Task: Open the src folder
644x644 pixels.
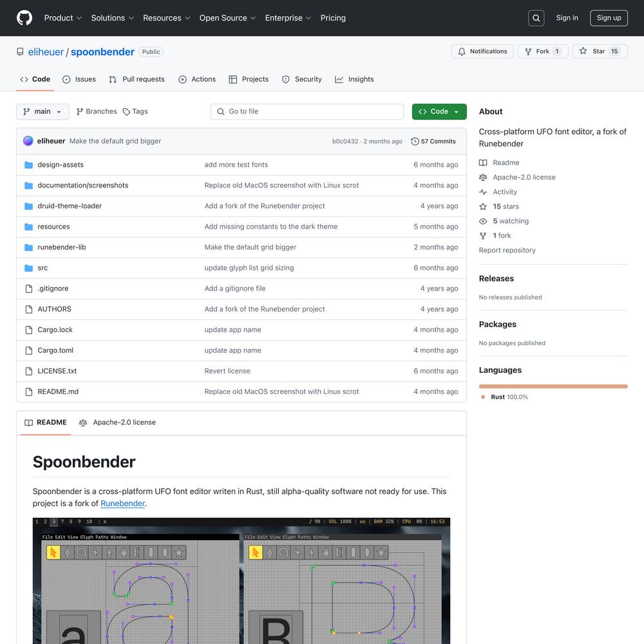Action: pyautogui.click(x=43, y=268)
